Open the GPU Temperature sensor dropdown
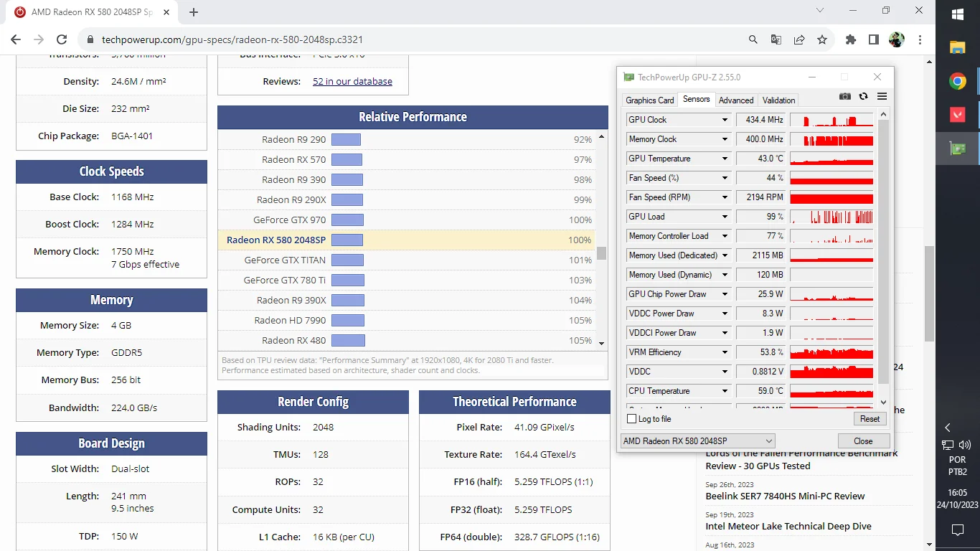This screenshot has width=980, height=551. coord(725,159)
